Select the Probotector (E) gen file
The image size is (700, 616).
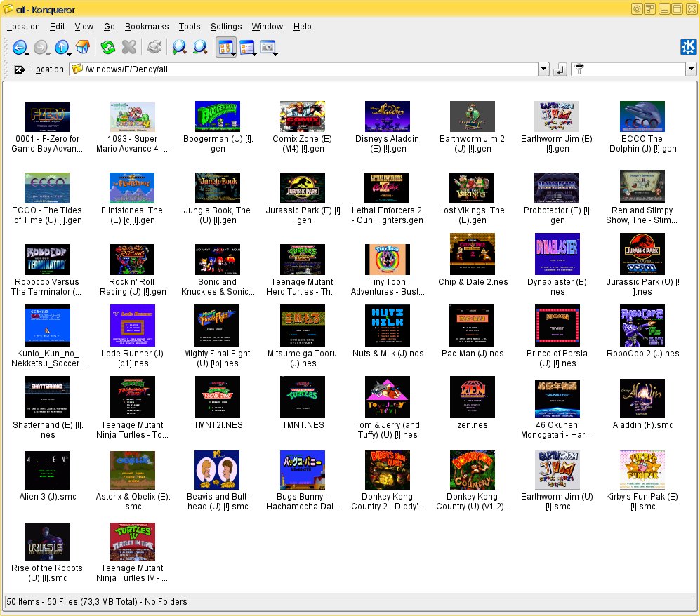(x=557, y=199)
